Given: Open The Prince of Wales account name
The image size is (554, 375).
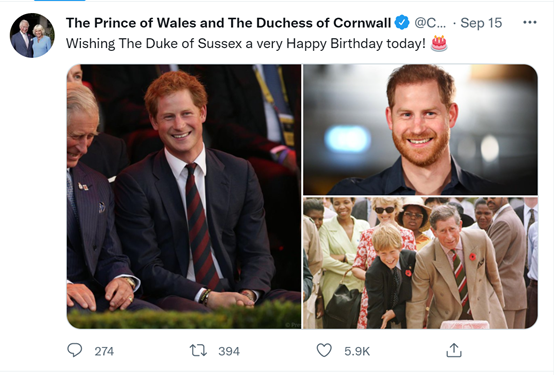Looking at the screenshot, I should point(228,23).
